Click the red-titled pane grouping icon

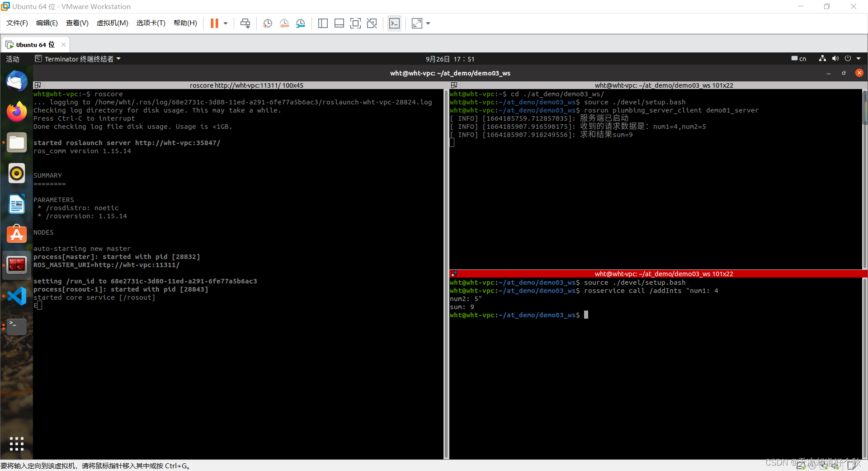454,274
